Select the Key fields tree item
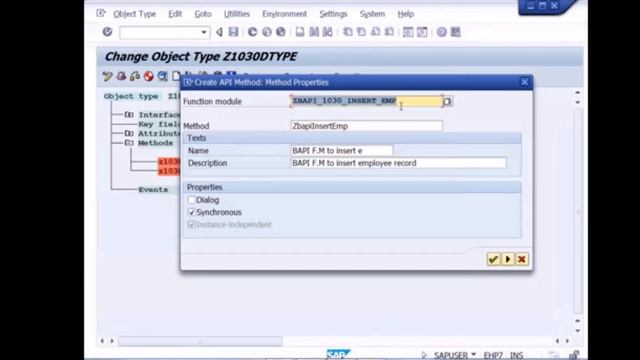640x360 pixels. pyautogui.click(x=159, y=124)
